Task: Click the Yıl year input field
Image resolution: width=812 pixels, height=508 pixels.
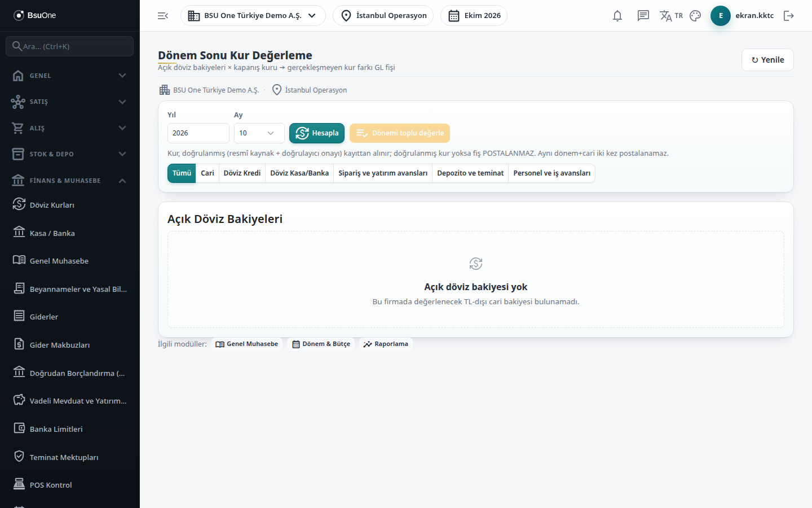Action: point(198,133)
